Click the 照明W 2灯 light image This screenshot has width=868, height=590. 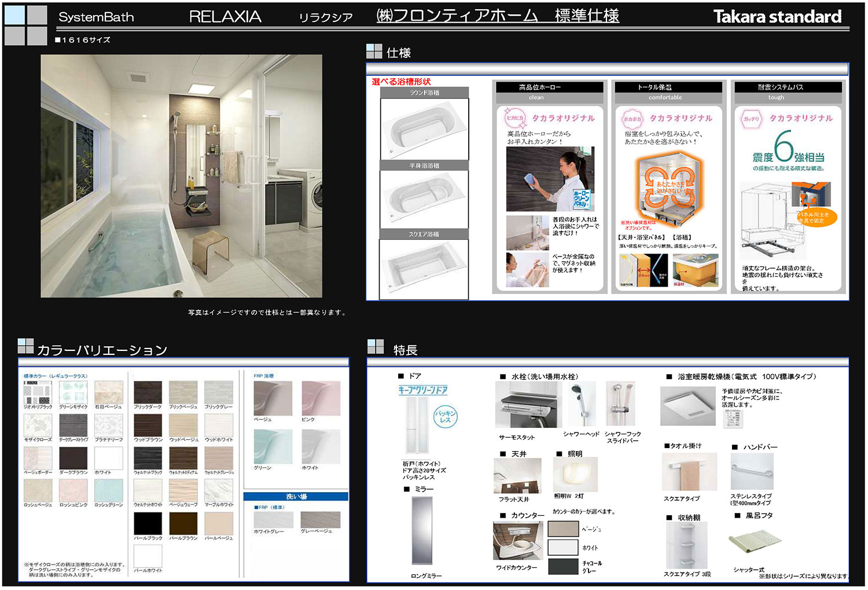(575, 475)
